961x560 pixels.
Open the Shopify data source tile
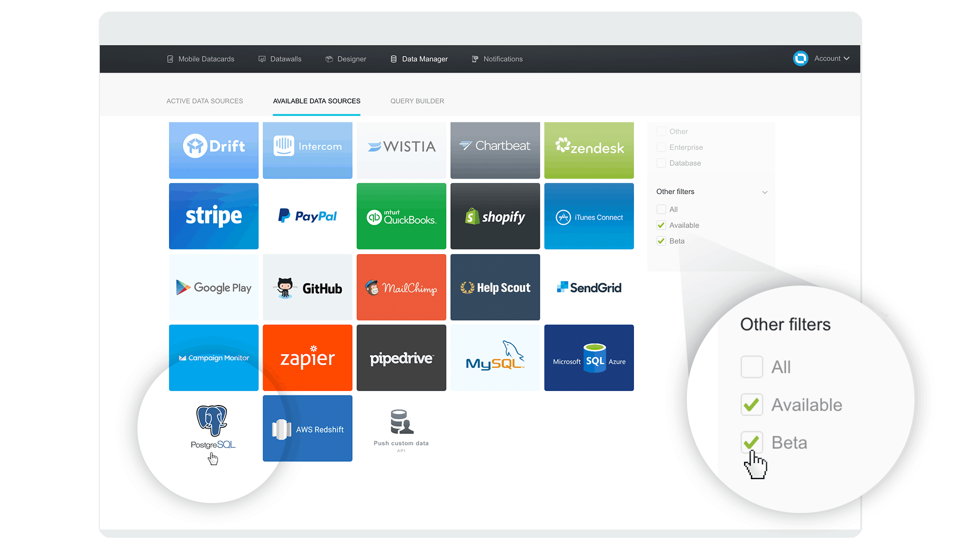point(495,216)
